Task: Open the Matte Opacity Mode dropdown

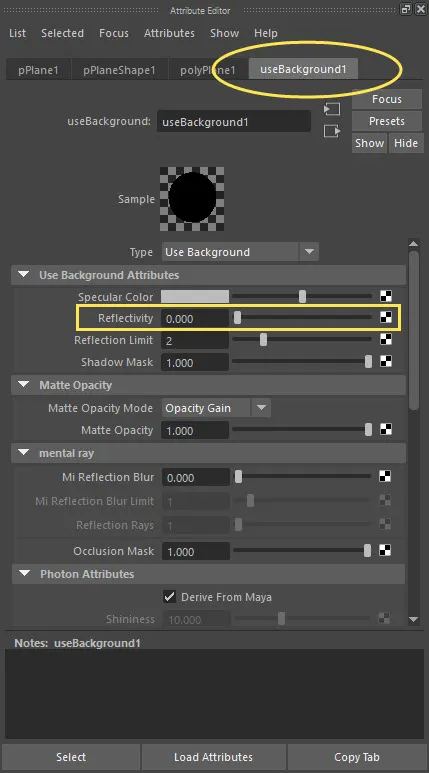Action: pyautogui.click(x=216, y=408)
